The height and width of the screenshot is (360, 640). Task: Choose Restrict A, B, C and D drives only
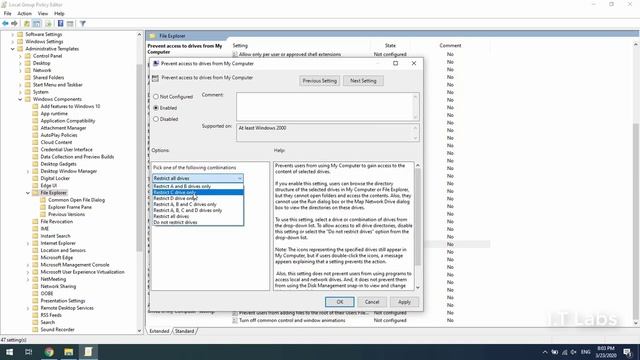tap(198, 210)
